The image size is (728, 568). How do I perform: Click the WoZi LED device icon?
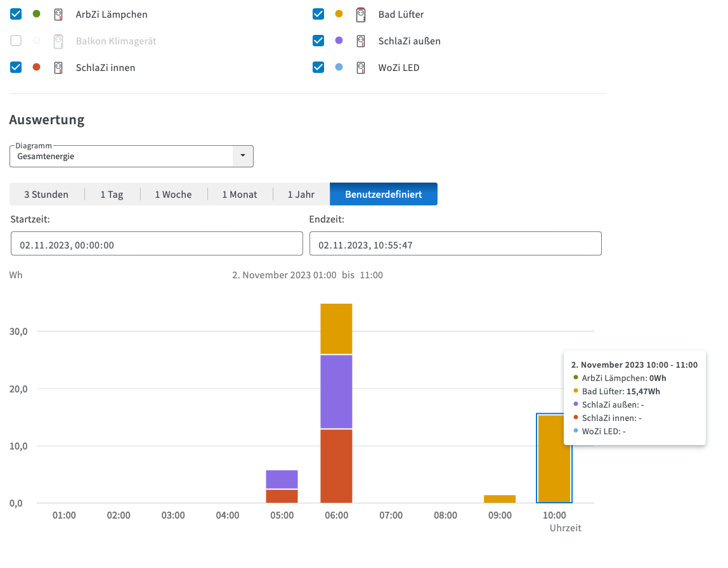click(360, 67)
